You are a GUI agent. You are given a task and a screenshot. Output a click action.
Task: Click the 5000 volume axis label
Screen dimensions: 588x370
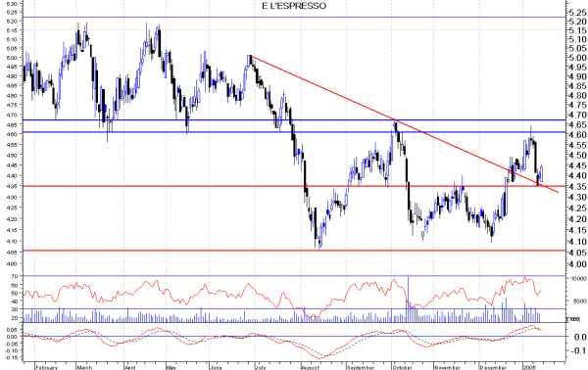(579, 301)
